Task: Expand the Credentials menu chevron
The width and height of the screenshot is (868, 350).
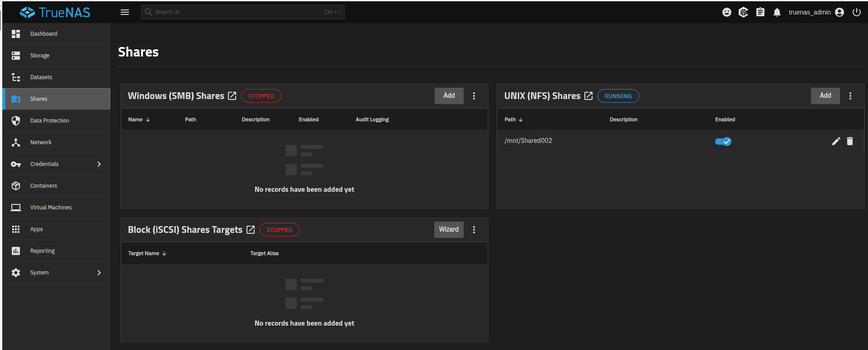Action: tap(99, 164)
